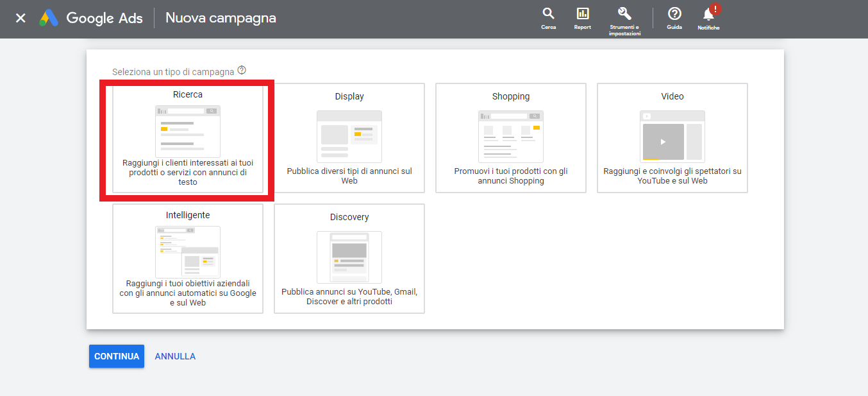
Task: Click the Shopping card illustration
Action: coord(511,136)
